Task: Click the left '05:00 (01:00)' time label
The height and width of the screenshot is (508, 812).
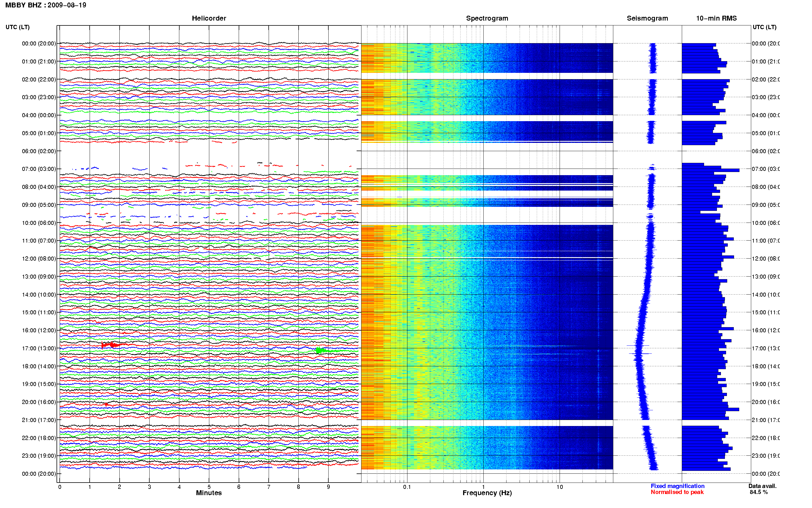Action: pos(39,133)
